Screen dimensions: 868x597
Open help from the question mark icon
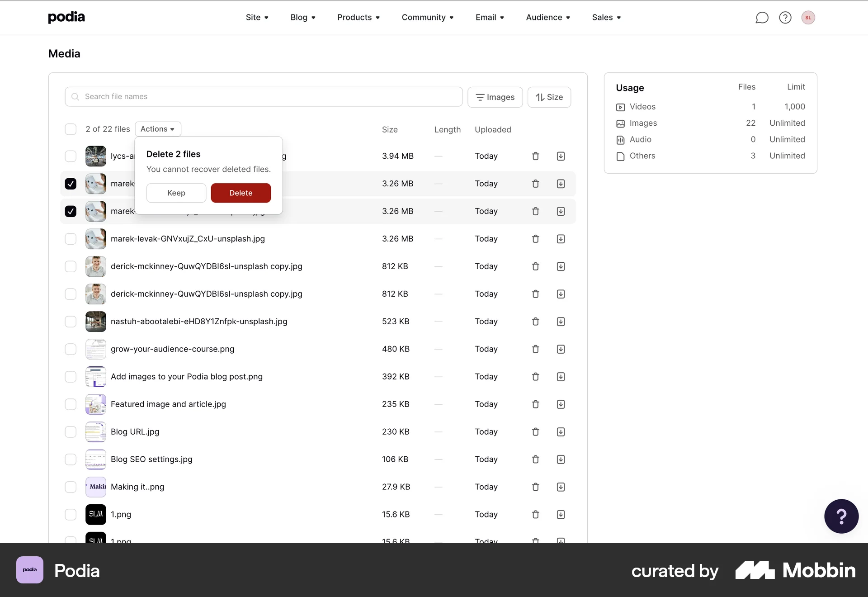click(x=785, y=17)
